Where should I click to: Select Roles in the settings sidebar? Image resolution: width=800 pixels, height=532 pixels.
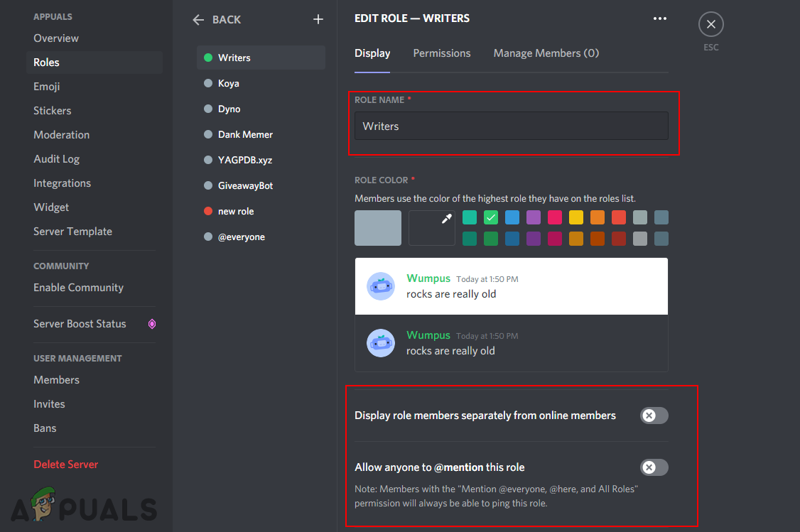point(94,63)
